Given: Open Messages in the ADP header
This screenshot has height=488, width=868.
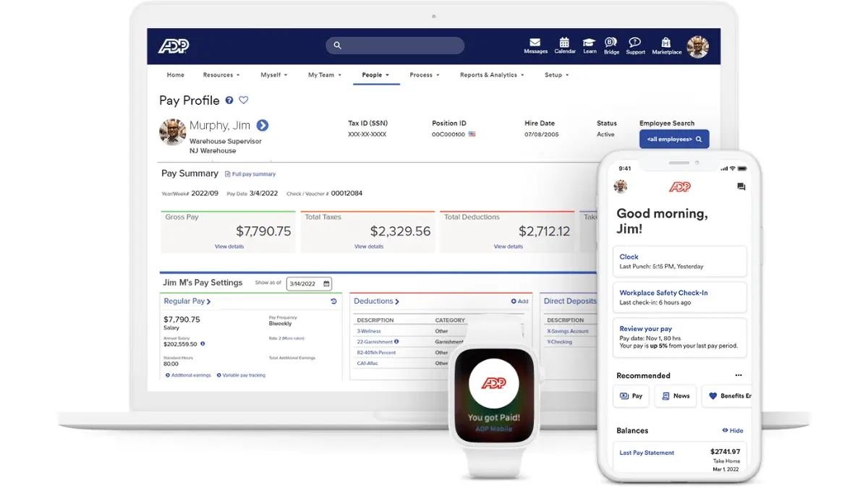Looking at the screenshot, I should click(x=535, y=46).
